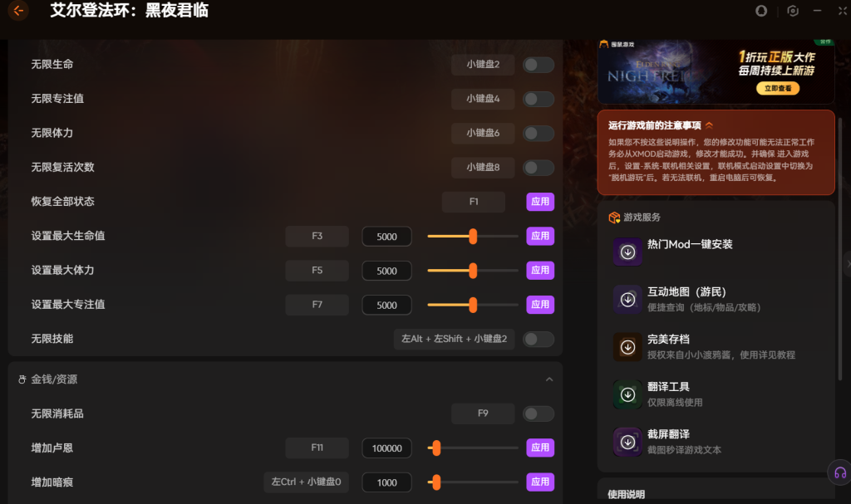
Task: Toggle 无限复活次数 switch on
Action: [539, 168]
